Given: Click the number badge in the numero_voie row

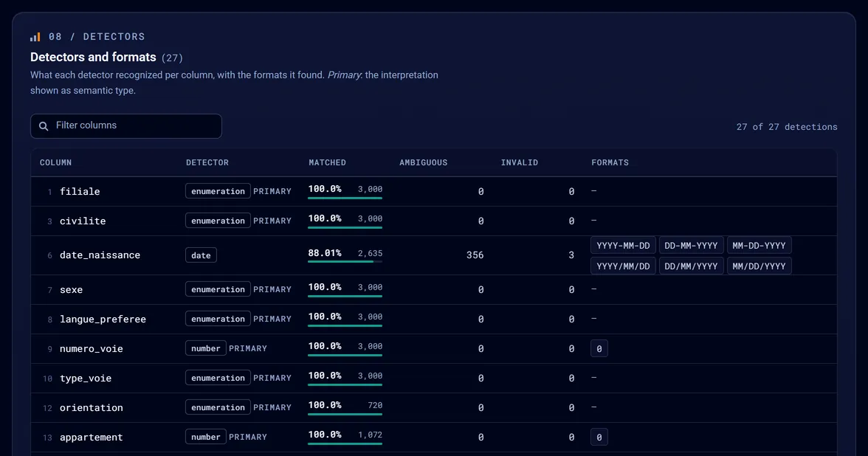Looking at the screenshot, I should (206, 348).
